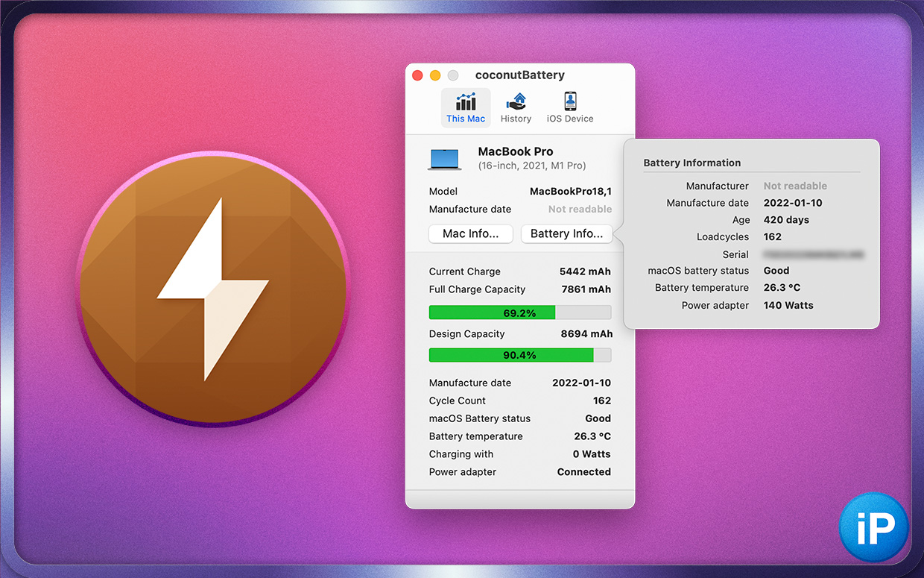Minimize the window using the yellow button
The image size is (924, 578).
tap(435, 75)
